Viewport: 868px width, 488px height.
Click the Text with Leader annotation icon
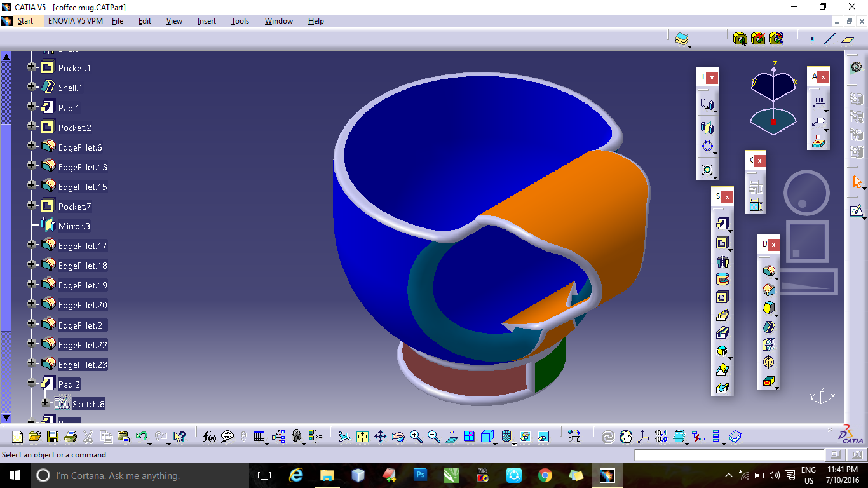tap(819, 102)
